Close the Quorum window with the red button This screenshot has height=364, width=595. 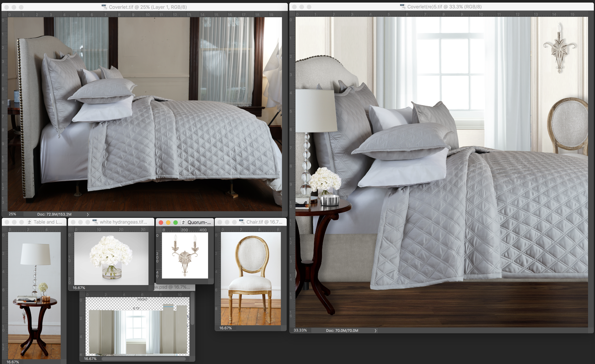pyautogui.click(x=161, y=222)
